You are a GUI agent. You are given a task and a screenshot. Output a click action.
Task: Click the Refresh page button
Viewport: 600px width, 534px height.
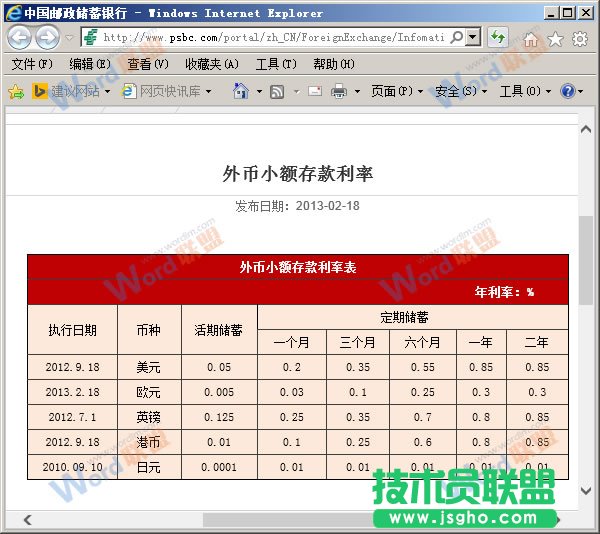[x=497, y=37]
